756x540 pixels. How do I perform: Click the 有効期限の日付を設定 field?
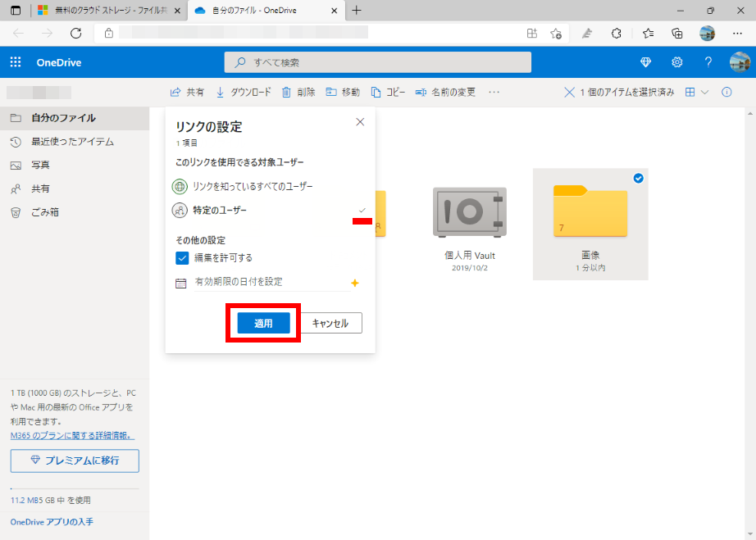pos(272,282)
